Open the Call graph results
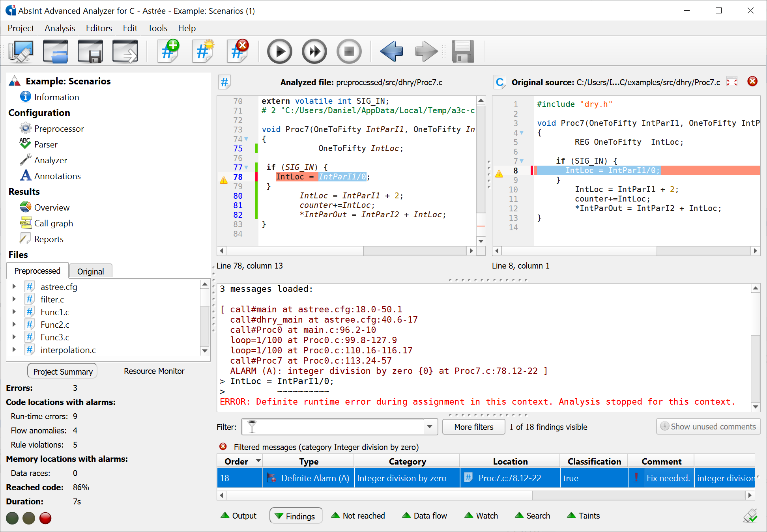 click(53, 223)
